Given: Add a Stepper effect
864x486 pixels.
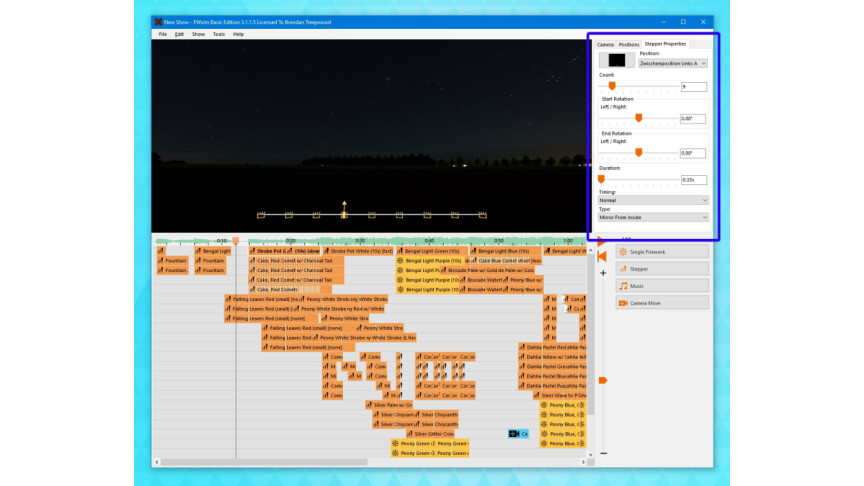Looking at the screenshot, I should (x=662, y=269).
